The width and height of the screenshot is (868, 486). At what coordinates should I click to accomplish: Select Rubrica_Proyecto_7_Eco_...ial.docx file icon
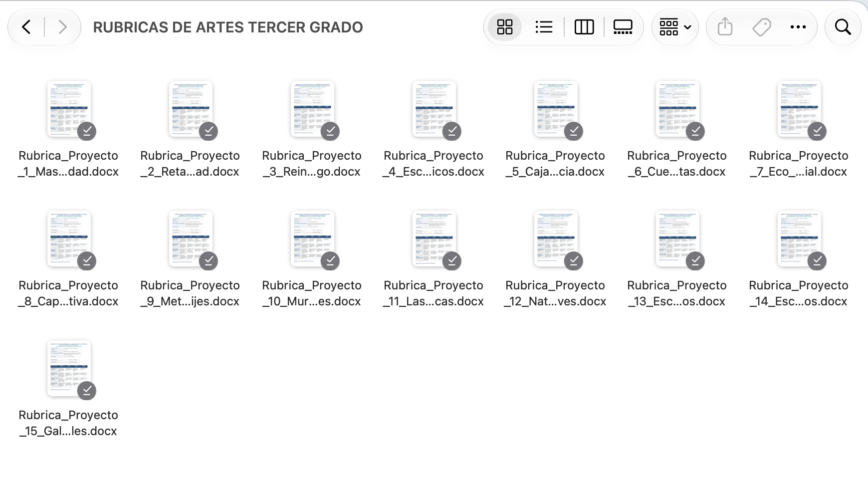[x=799, y=109]
